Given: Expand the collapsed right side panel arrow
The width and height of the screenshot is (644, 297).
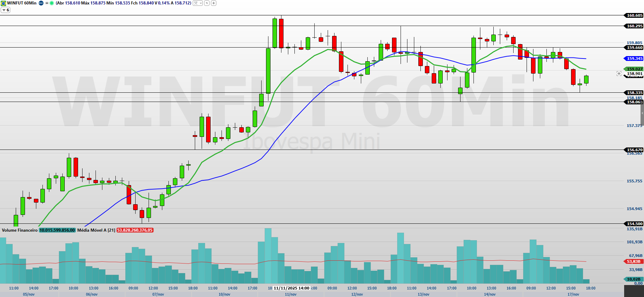Looking at the screenshot, I should tap(642, 113).
